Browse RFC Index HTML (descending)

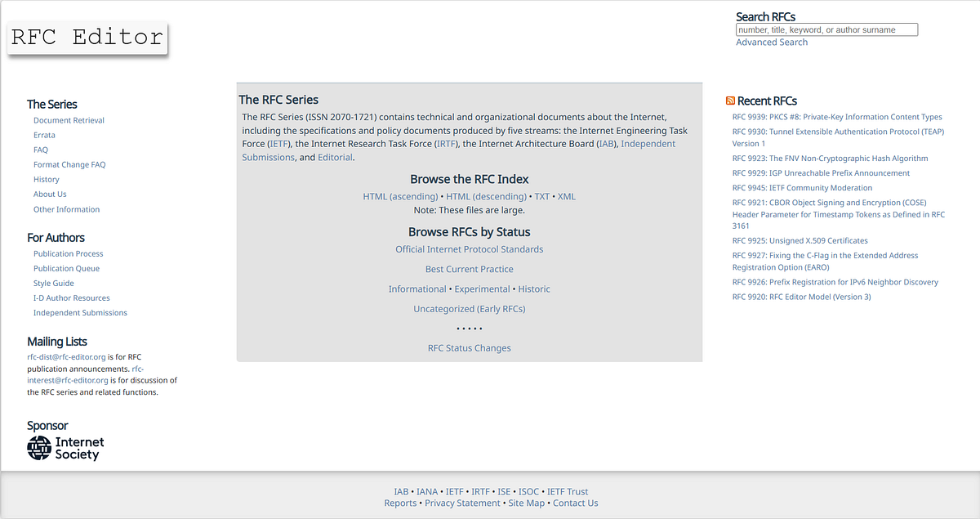point(486,197)
